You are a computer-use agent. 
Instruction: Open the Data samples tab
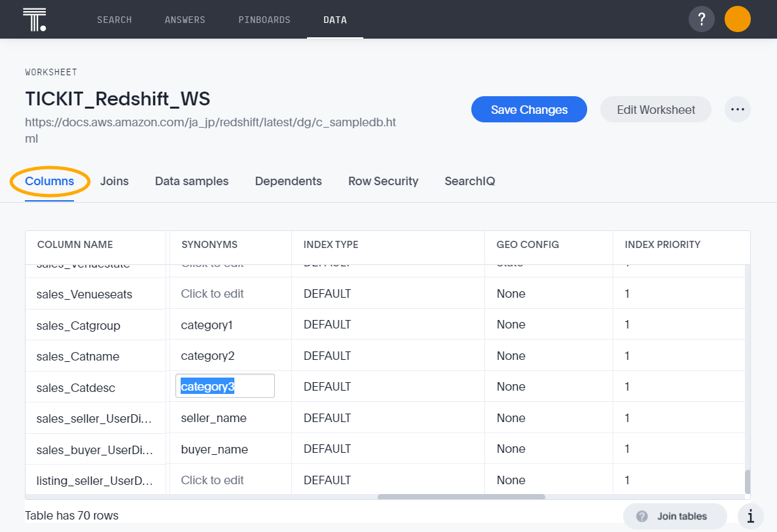tap(191, 181)
